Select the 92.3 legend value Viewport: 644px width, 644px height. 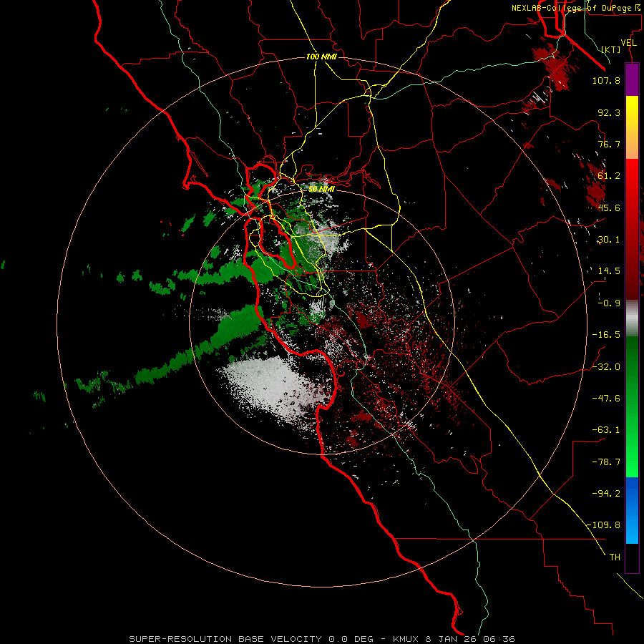point(609,112)
